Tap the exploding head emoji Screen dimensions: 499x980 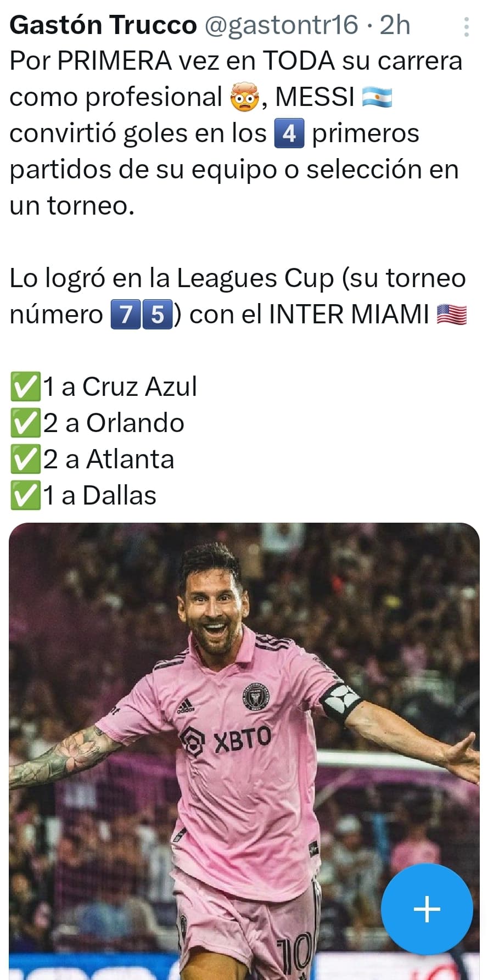click(244, 97)
